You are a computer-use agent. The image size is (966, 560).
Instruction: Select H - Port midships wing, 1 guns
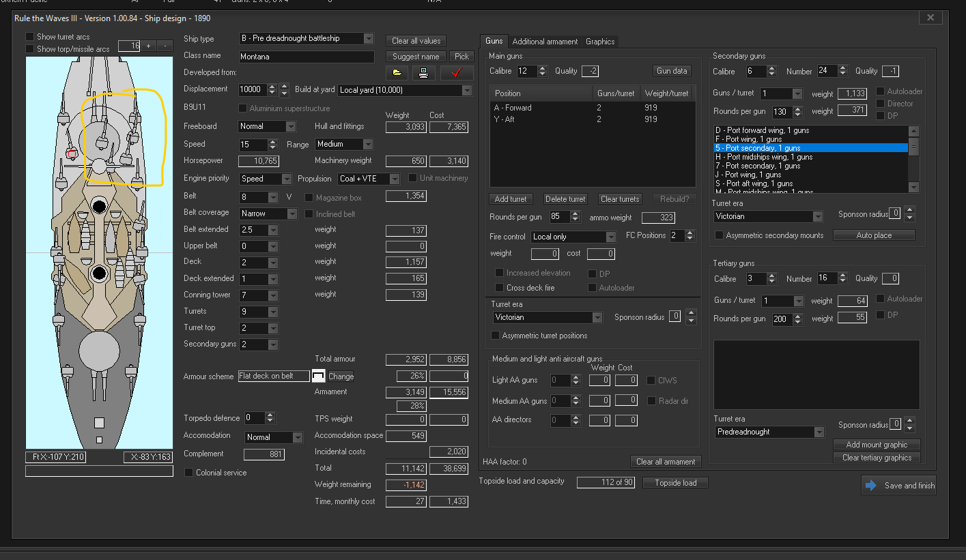(x=810, y=157)
